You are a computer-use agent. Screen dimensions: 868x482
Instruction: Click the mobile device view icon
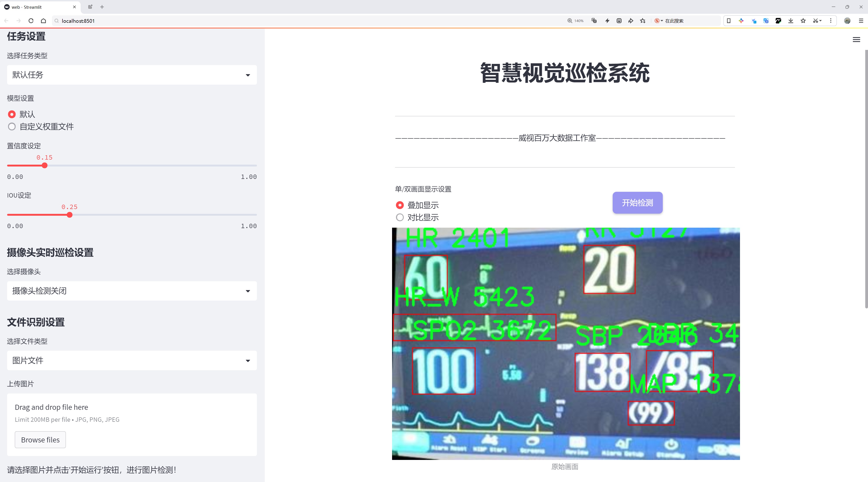coord(729,21)
